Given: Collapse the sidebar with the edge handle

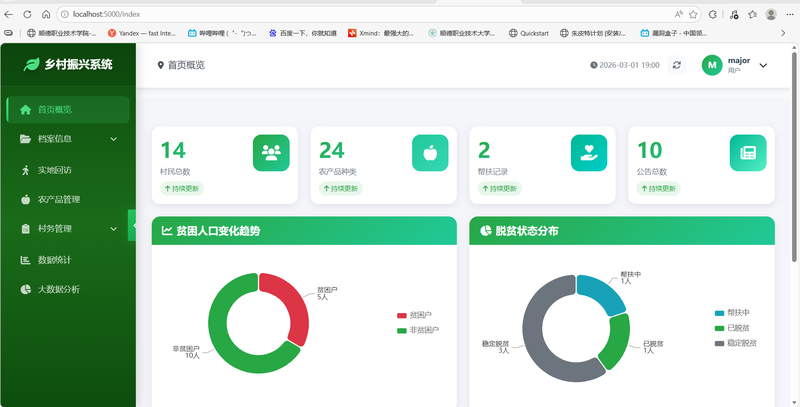Looking at the screenshot, I should point(132,227).
